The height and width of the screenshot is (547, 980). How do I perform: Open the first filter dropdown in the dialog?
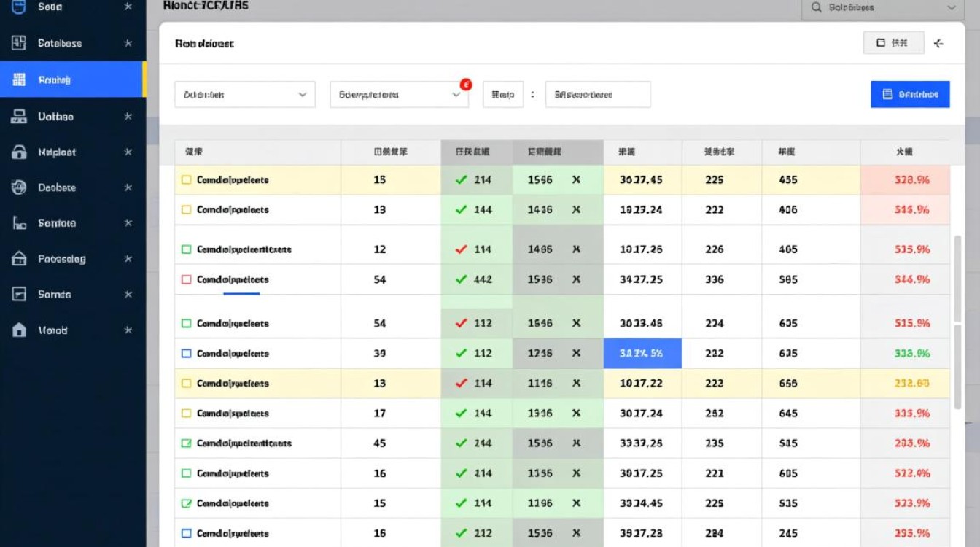[x=245, y=94]
